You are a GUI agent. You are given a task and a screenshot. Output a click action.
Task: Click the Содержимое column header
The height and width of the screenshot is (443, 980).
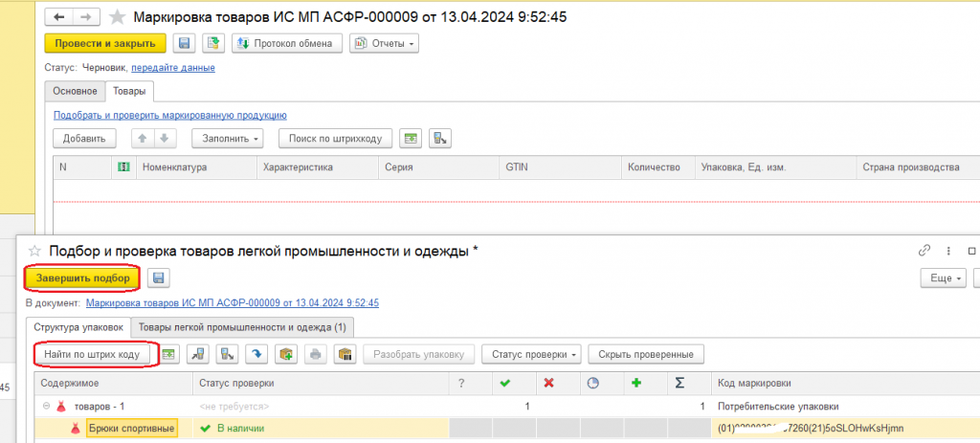pyautogui.click(x=114, y=383)
